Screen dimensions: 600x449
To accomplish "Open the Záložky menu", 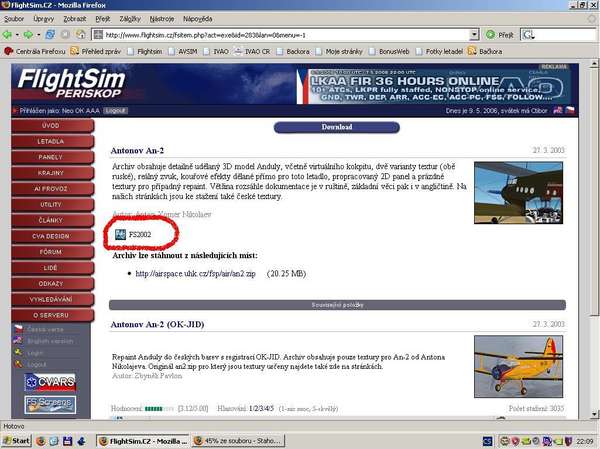I will 130,19.
